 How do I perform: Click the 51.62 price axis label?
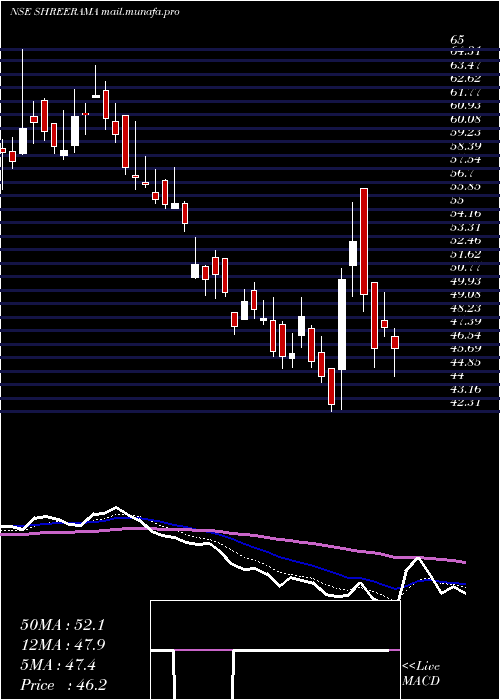click(x=466, y=254)
